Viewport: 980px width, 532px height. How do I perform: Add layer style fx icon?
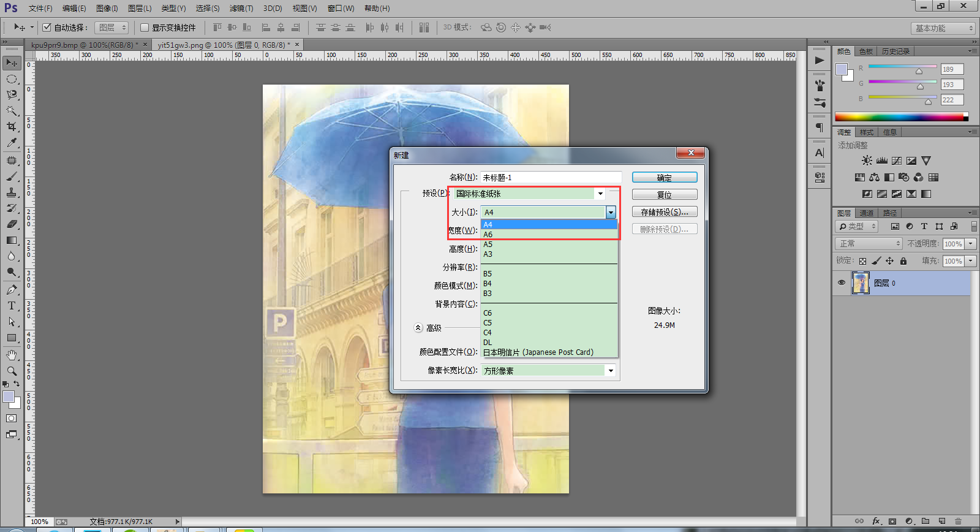click(876, 521)
